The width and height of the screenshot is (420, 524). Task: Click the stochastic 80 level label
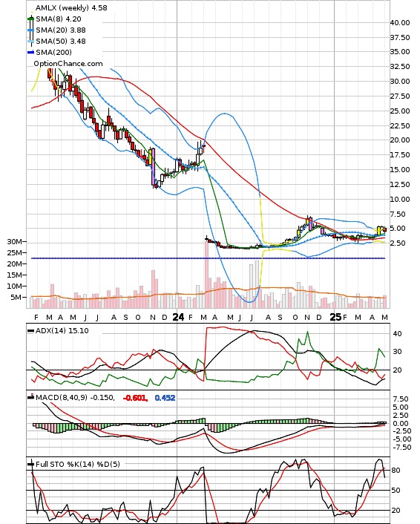click(396, 471)
